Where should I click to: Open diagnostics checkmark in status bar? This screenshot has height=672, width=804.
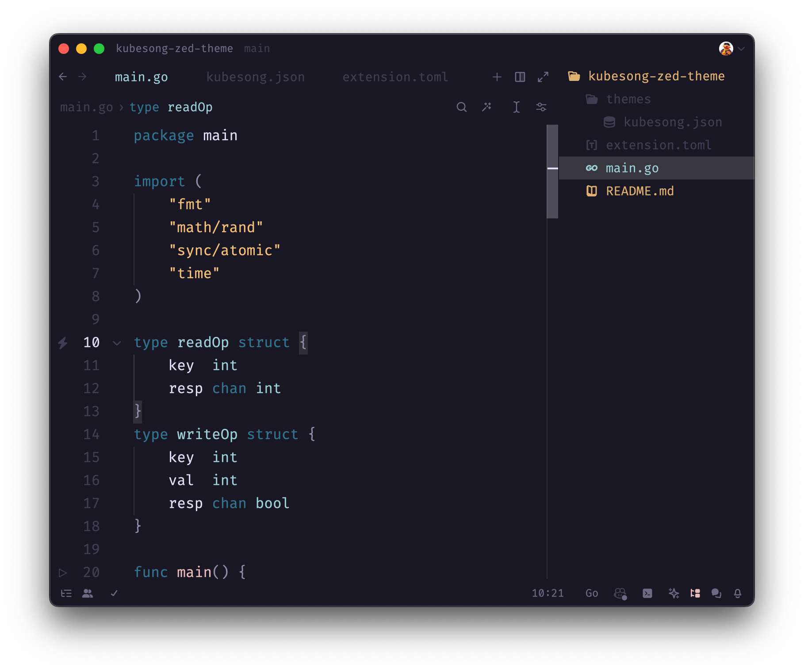[114, 593]
